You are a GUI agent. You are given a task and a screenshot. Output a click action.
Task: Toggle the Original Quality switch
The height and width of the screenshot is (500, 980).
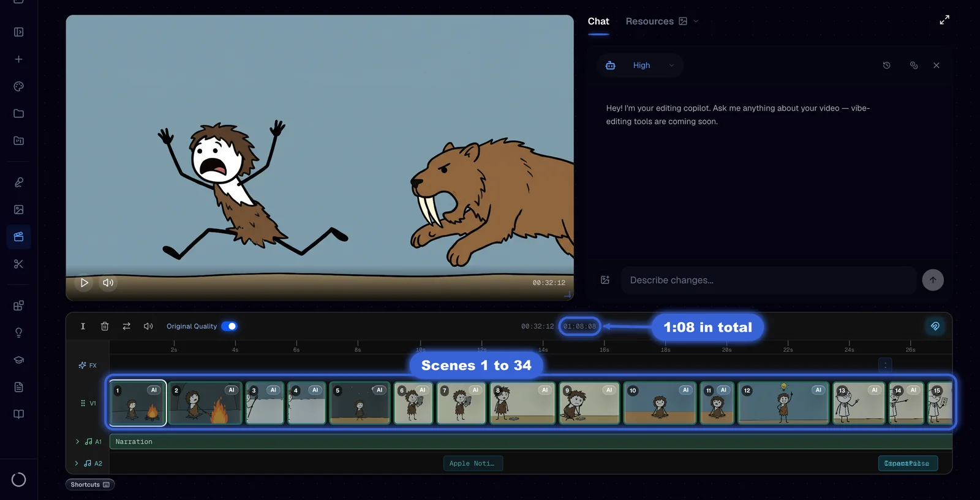tap(229, 326)
